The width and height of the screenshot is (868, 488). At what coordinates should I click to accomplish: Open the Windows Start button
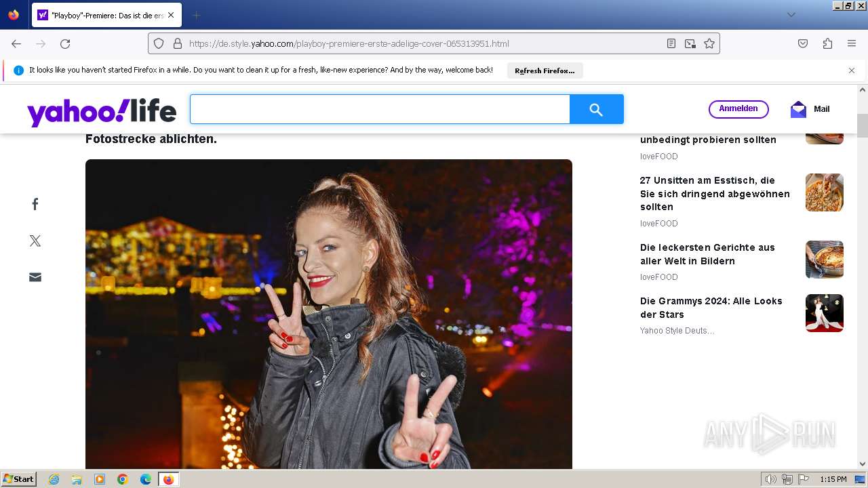click(18, 479)
